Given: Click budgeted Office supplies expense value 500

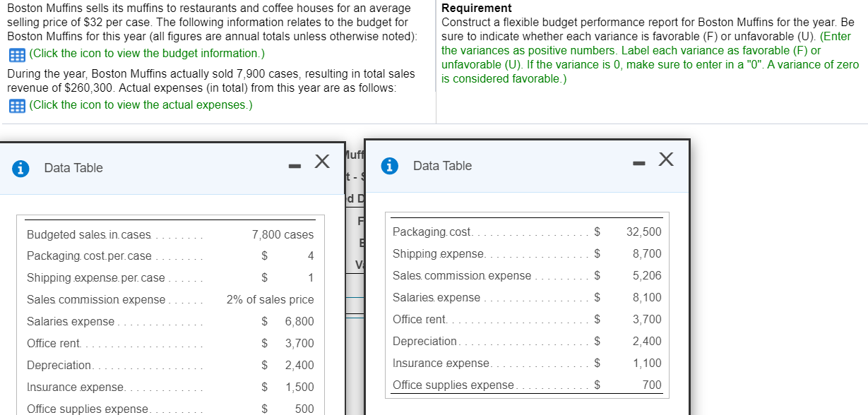Looking at the screenshot, I should [x=304, y=409].
